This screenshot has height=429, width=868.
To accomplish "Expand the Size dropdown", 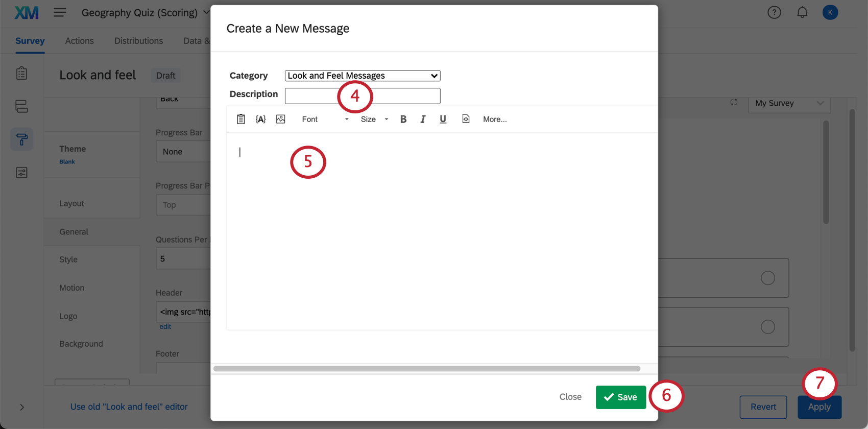I will point(374,119).
